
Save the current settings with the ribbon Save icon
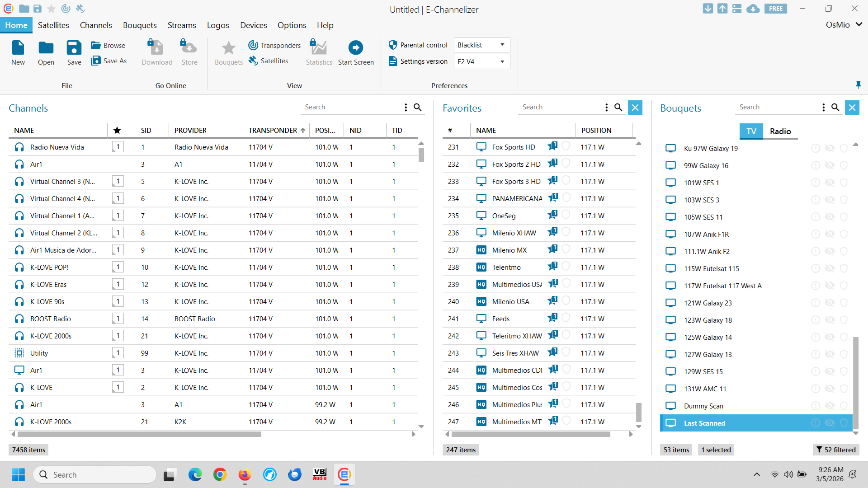74,53
